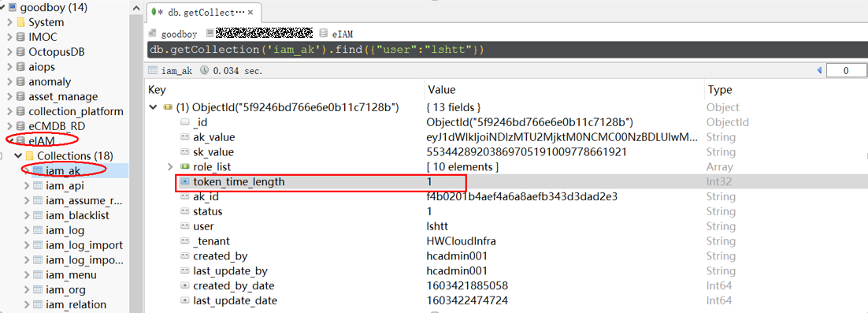Expand the collection_platform database node
The height and width of the screenshot is (313, 868).
tap(9, 111)
